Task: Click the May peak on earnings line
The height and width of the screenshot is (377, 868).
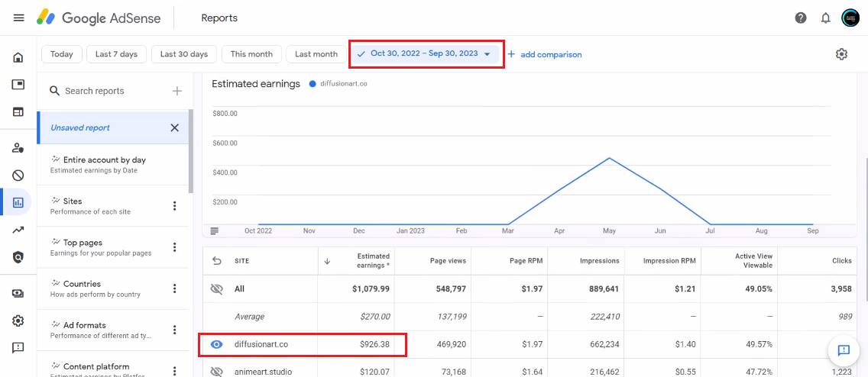Action: pos(610,158)
